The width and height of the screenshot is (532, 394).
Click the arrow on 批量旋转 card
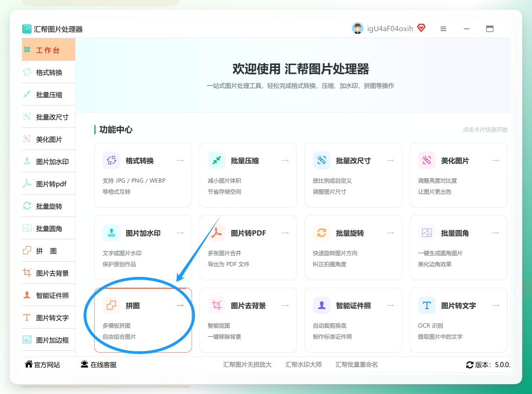(390, 233)
